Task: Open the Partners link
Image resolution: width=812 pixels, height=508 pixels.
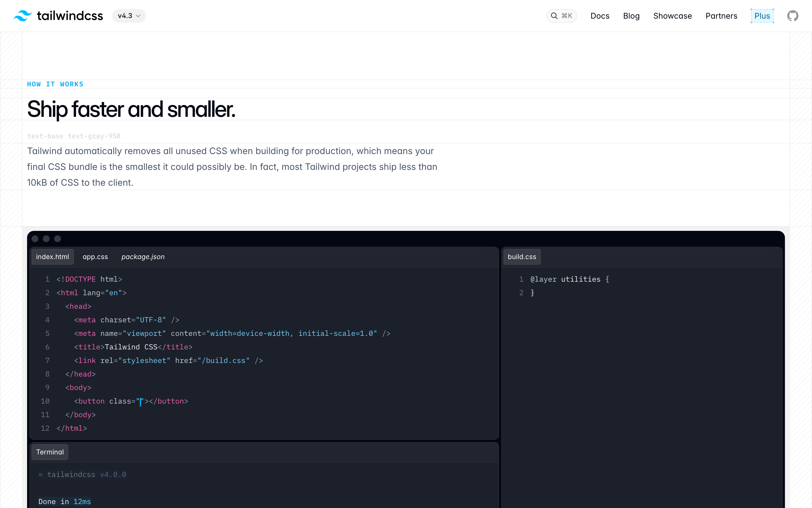Action: [721, 16]
